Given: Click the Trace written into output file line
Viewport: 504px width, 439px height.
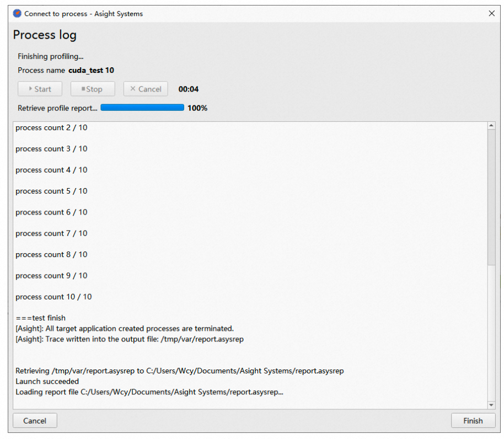Looking at the screenshot, I should point(130,339).
